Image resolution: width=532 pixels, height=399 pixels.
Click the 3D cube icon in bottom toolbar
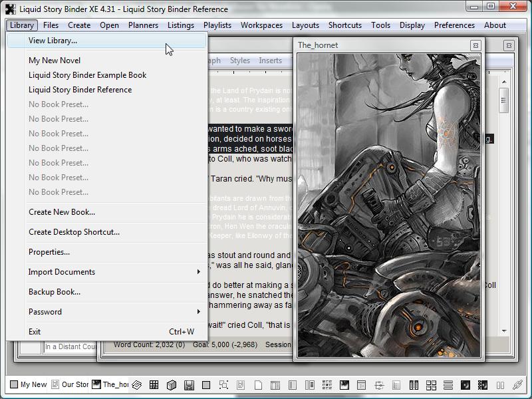pyautogui.click(x=171, y=384)
